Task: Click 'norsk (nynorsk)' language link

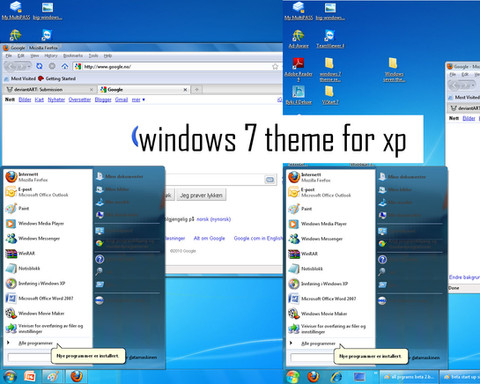Action: coord(214,219)
